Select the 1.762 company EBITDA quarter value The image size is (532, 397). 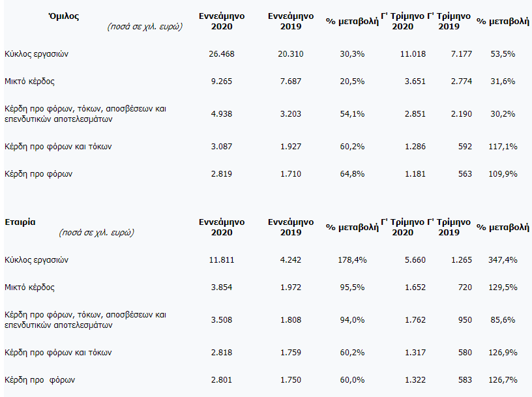[415, 320]
